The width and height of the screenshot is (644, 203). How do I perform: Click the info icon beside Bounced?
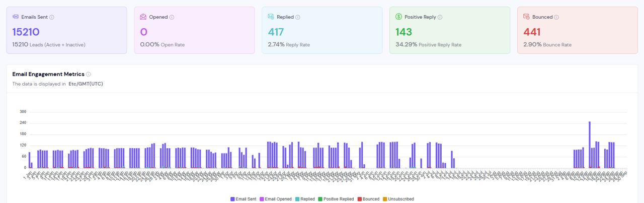pyautogui.click(x=556, y=17)
